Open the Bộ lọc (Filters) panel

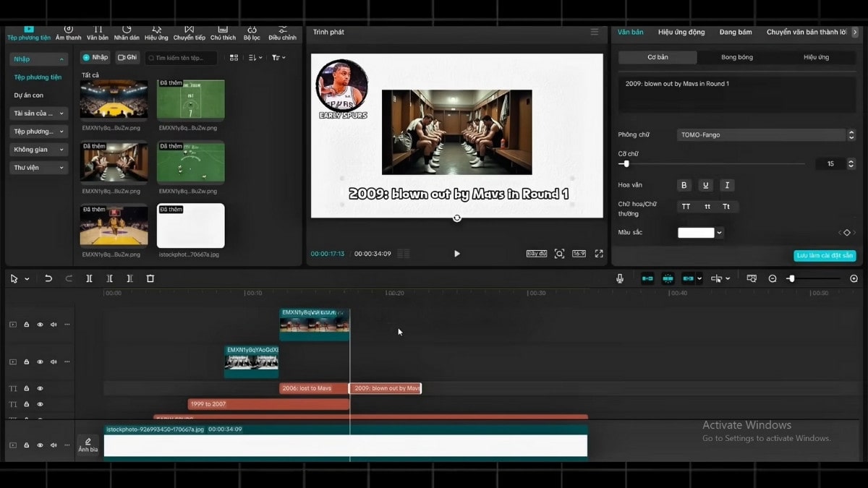251,29
